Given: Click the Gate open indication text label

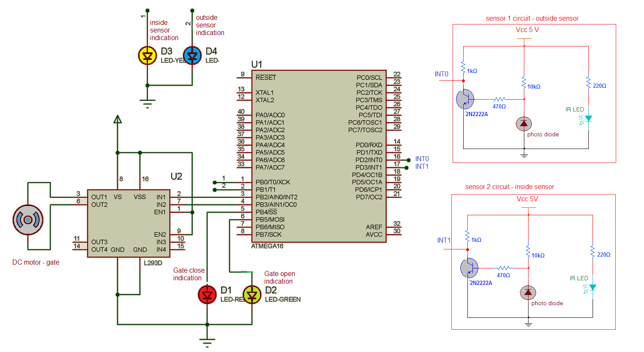Looking at the screenshot, I should tap(279, 277).
